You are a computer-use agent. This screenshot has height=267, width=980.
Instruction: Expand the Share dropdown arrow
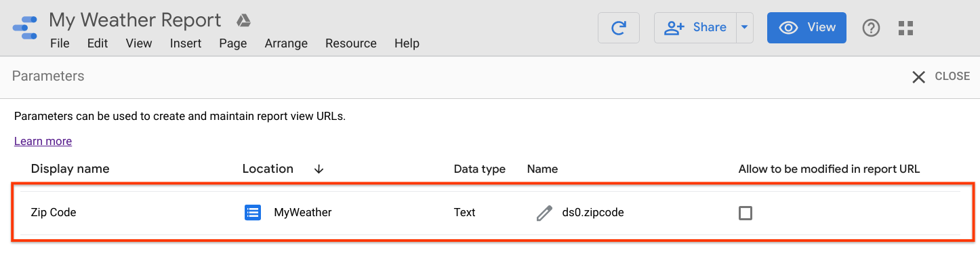point(744,28)
